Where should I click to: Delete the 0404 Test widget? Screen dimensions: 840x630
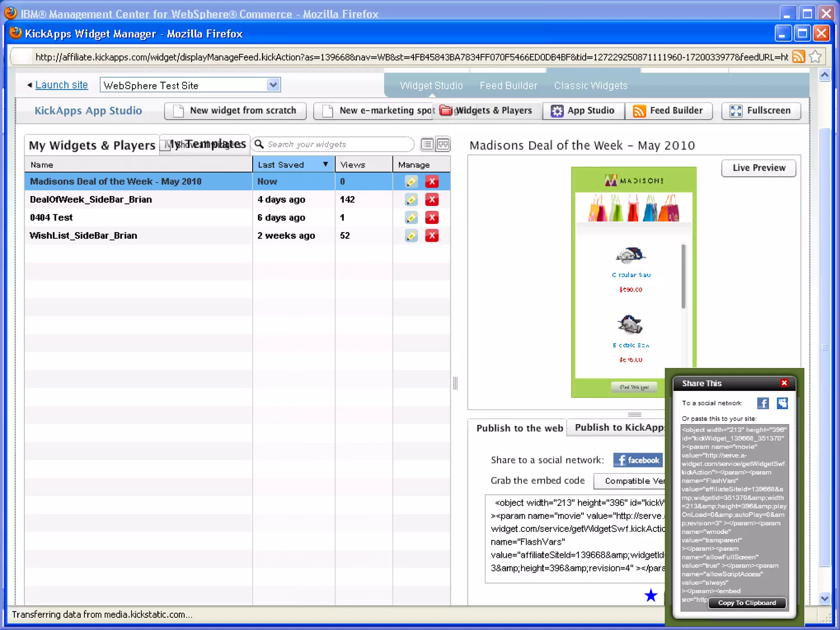pyautogui.click(x=431, y=218)
